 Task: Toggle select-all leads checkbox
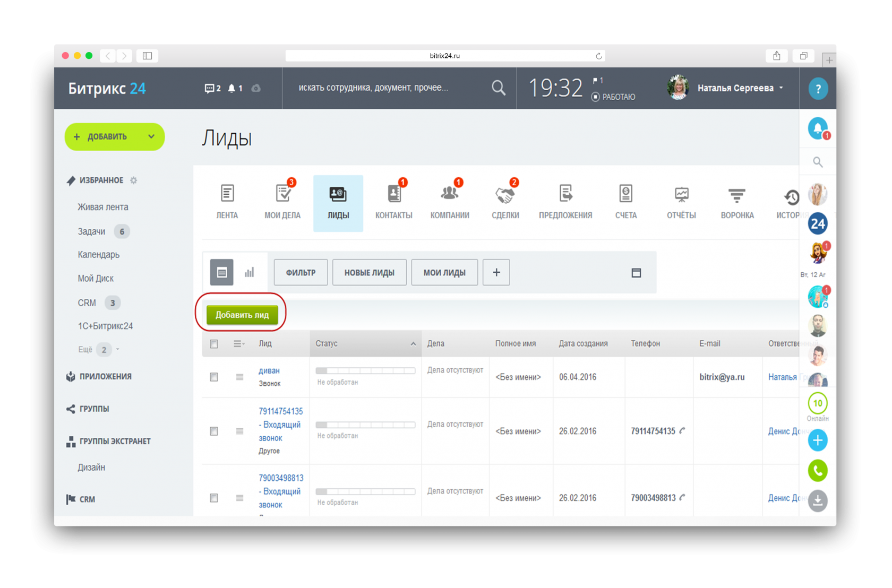pos(214,344)
